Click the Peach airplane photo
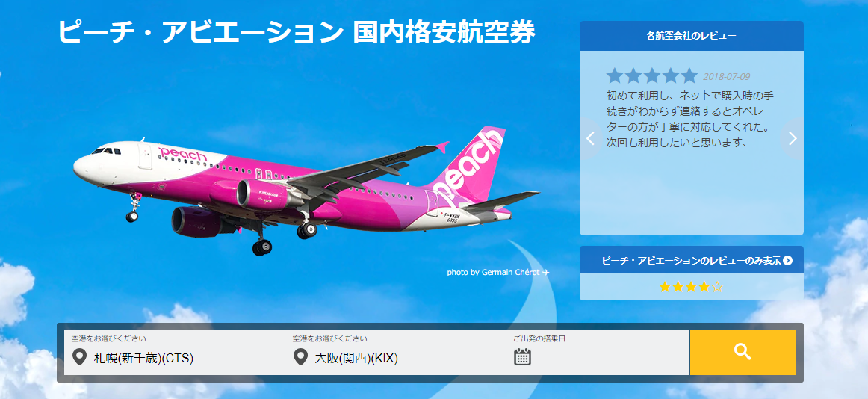This screenshot has height=399, width=868. (306, 191)
